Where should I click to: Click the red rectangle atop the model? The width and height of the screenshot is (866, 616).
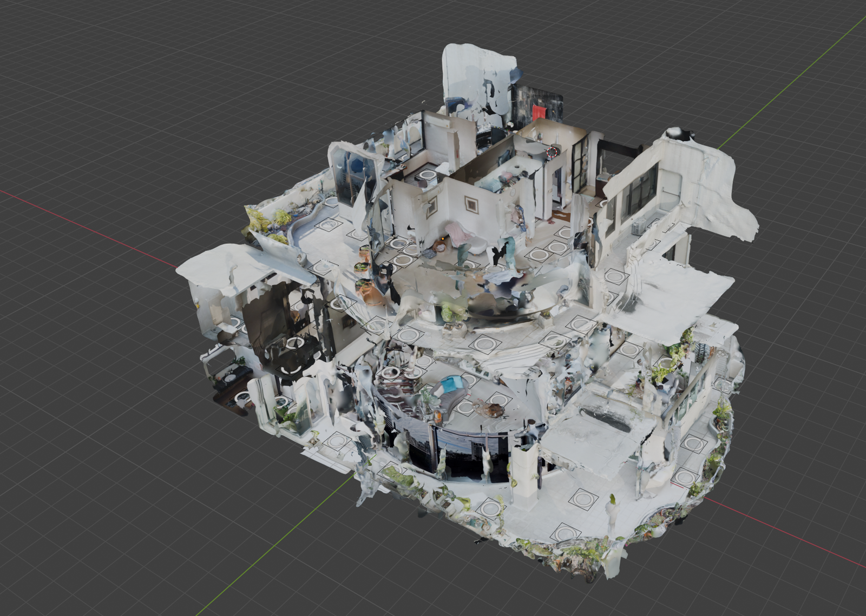pyautogui.click(x=540, y=112)
